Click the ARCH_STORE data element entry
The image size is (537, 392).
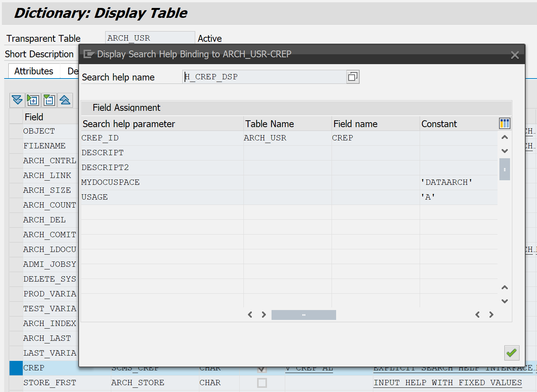[x=137, y=383]
